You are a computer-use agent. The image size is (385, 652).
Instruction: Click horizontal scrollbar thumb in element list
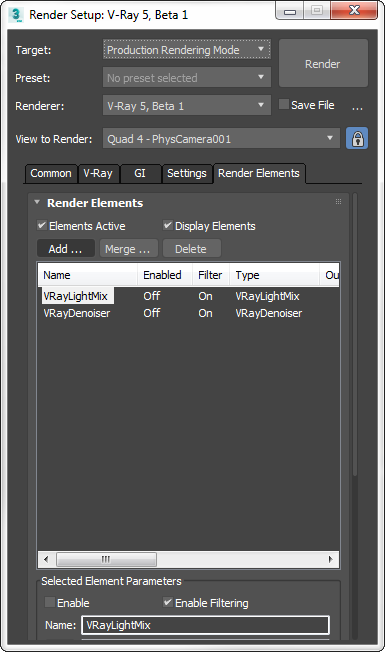[106, 559]
